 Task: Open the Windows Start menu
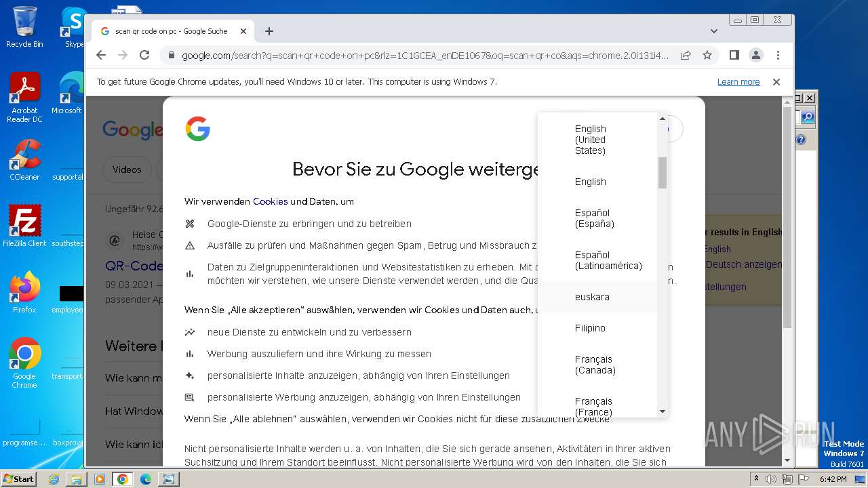(18, 479)
